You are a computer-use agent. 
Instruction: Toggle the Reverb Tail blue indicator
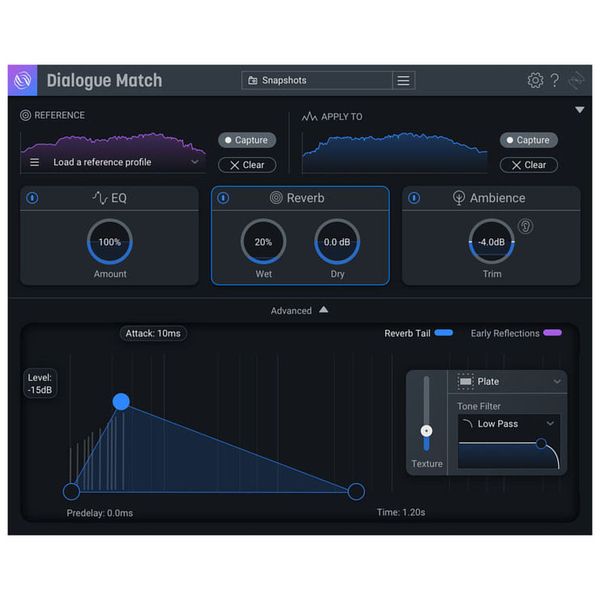tap(443, 333)
